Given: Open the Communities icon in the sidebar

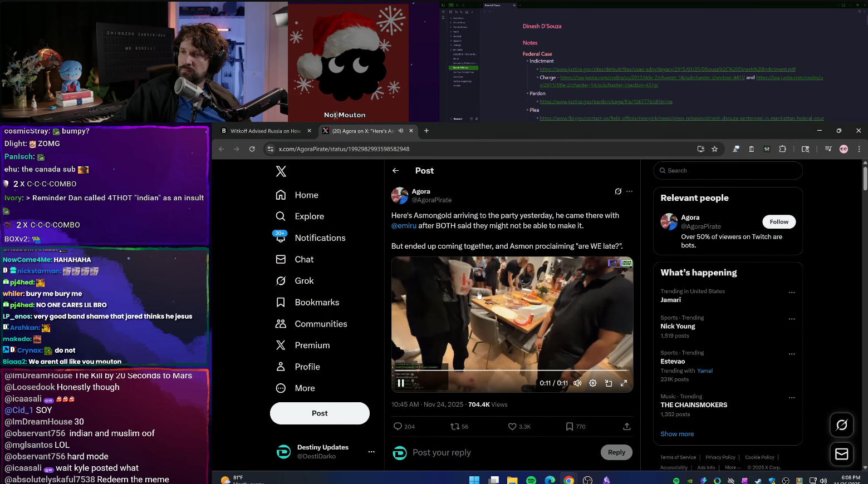Looking at the screenshot, I should pyautogui.click(x=281, y=324).
